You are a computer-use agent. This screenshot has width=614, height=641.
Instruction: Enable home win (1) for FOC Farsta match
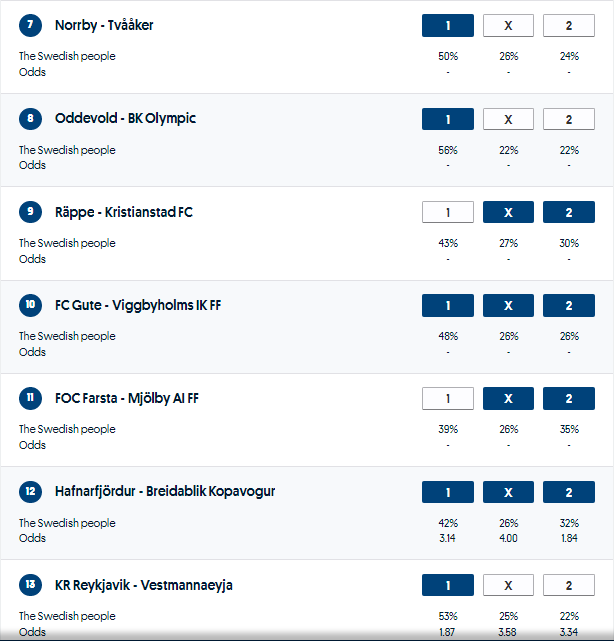[x=447, y=399]
